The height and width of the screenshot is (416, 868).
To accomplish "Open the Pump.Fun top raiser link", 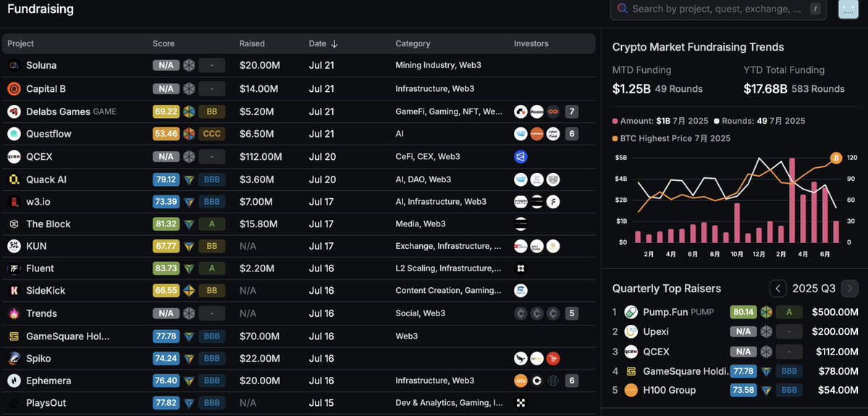I will (665, 312).
